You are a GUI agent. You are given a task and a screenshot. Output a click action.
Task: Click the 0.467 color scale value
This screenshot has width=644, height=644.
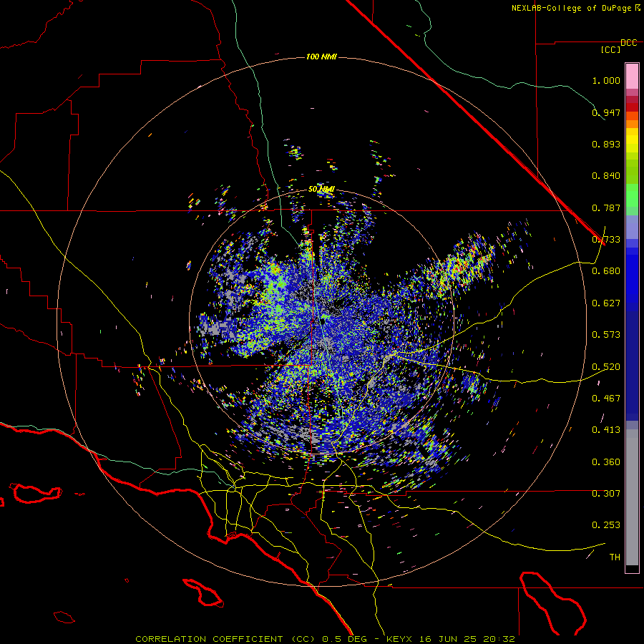coord(606,399)
